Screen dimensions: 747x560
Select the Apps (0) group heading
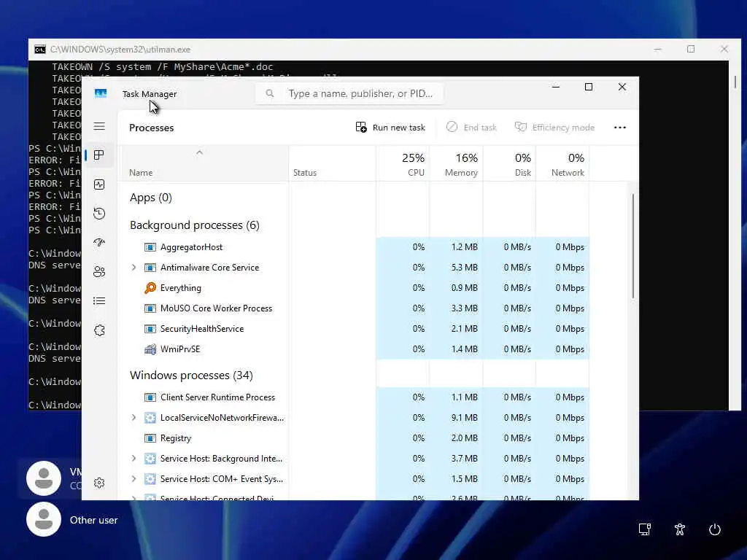click(150, 198)
